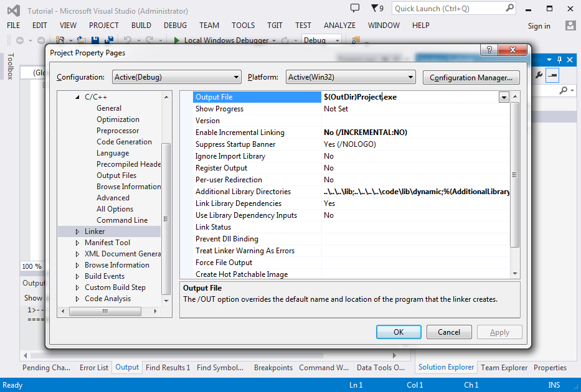Open the Local Windows Debugger dropdown arrow
Screen dimensions: 581x392
coord(274,40)
